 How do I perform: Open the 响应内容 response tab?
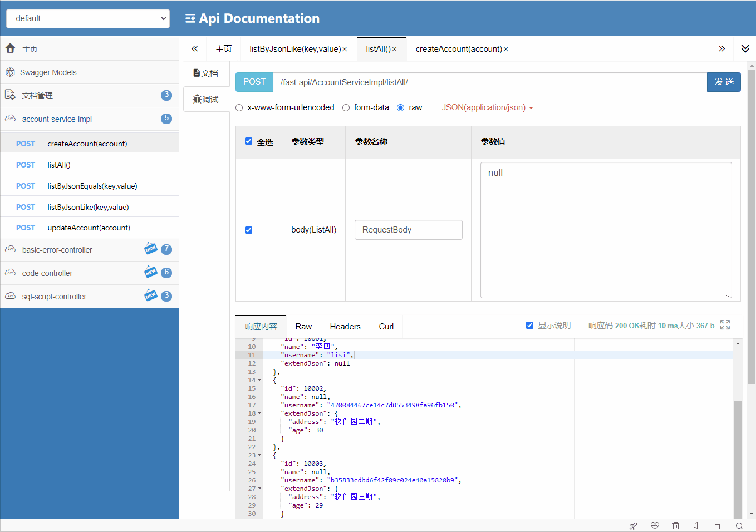(x=261, y=327)
